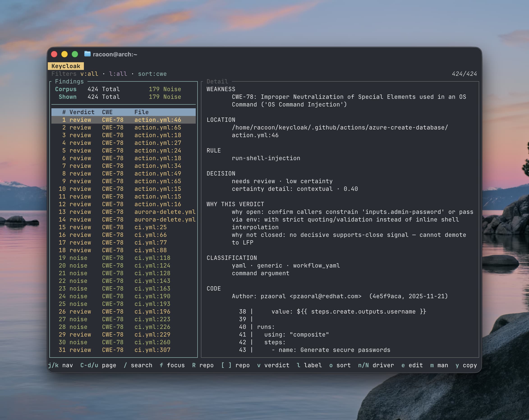
Task: Select finding row 3 action.yml:18
Action: click(123, 135)
